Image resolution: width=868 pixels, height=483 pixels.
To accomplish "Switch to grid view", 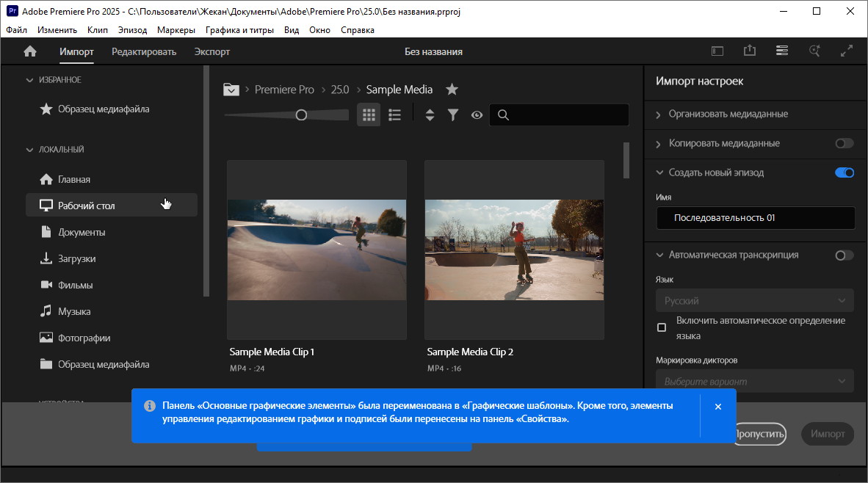I will tap(369, 115).
